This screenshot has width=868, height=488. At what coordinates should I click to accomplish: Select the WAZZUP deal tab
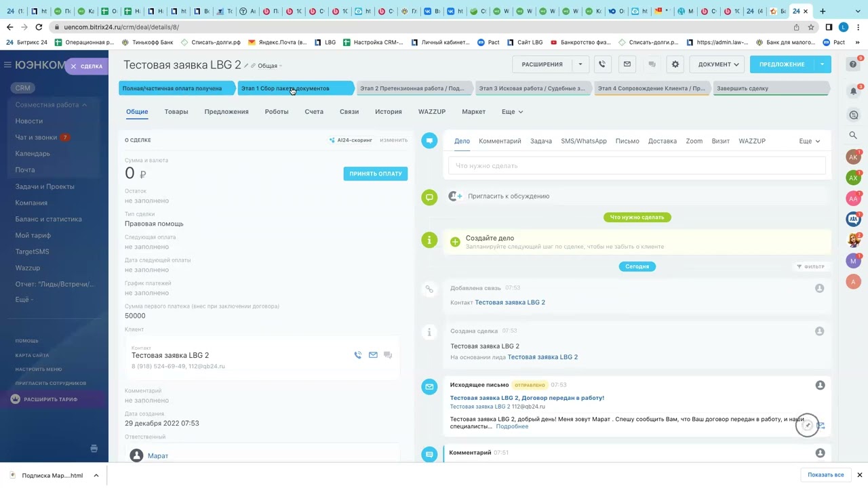(432, 112)
